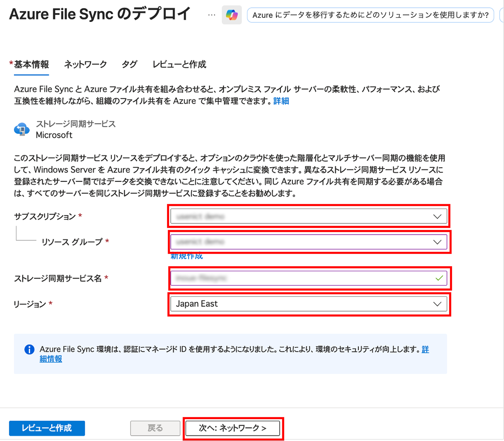Select the 基本情報 tab
The width and height of the screenshot is (504, 441).
(x=31, y=65)
